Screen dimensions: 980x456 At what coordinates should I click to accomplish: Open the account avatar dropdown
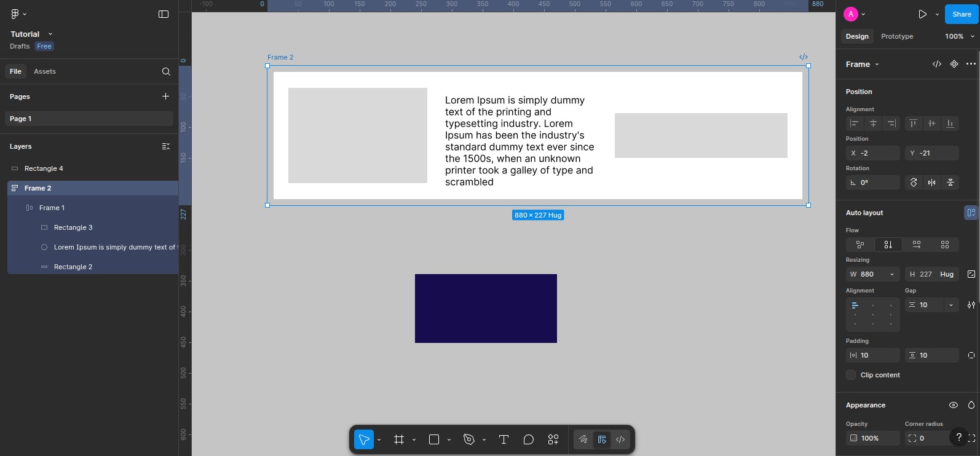(863, 14)
